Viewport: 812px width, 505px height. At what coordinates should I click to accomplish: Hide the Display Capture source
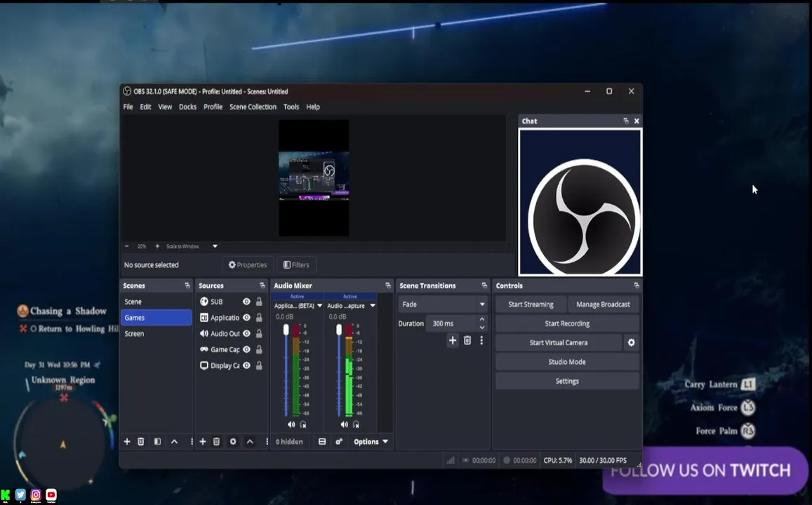246,366
